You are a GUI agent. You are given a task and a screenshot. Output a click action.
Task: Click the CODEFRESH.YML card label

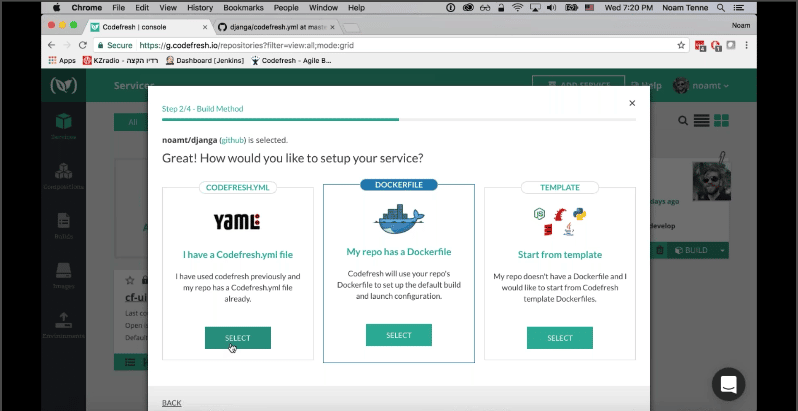[238, 187]
